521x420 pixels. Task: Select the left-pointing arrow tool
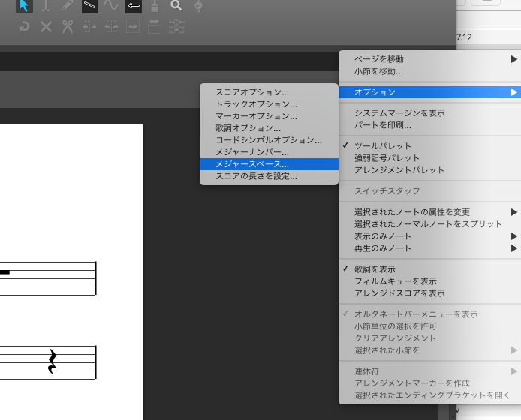(134, 6)
